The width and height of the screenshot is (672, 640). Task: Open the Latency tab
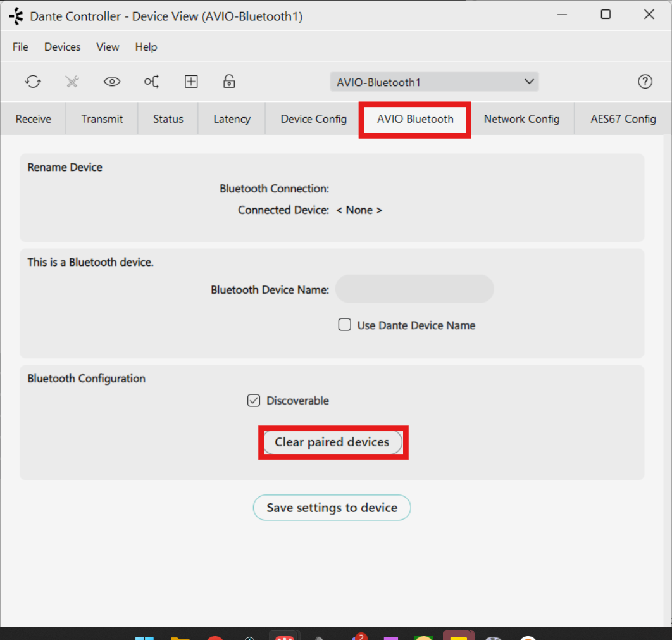(232, 119)
